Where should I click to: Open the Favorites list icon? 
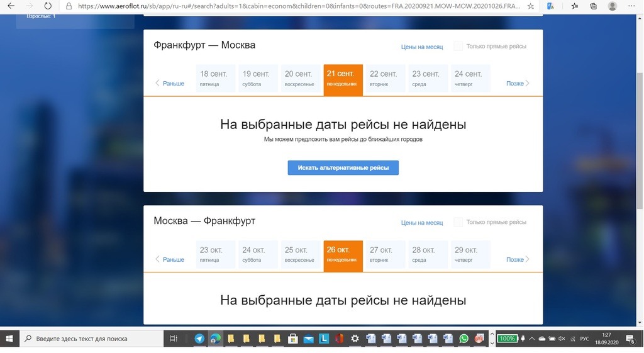coord(575,6)
